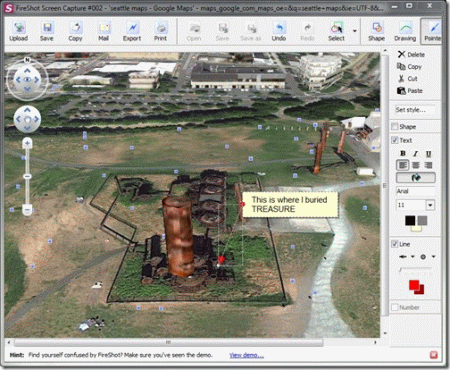450x370 pixels.
Task: Uncheck the Line checkbox
Action: tap(395, 244)
